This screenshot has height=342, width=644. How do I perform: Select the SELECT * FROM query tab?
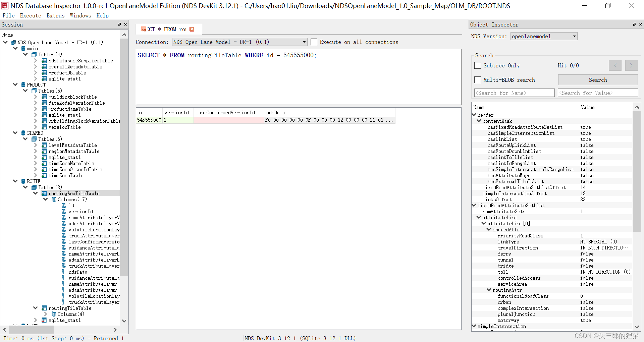[x=168, y=29]
